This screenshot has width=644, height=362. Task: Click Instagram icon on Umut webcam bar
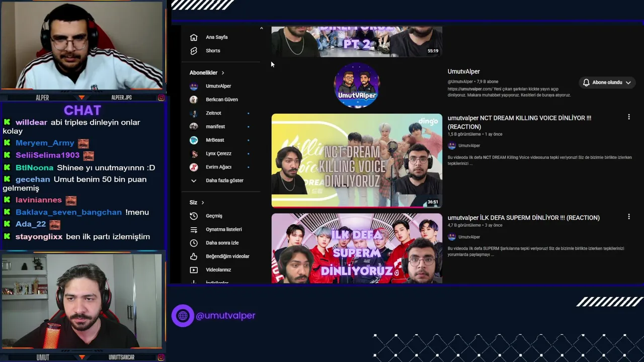161,357
